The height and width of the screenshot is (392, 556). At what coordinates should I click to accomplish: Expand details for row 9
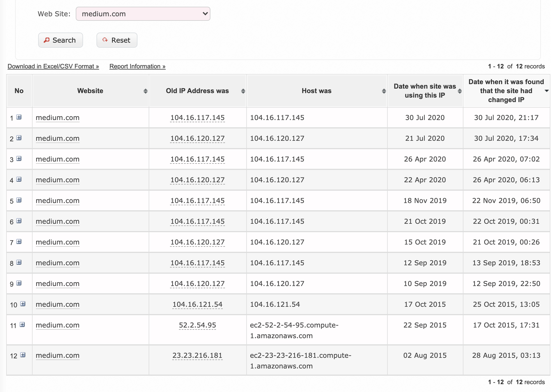(19, 283)
